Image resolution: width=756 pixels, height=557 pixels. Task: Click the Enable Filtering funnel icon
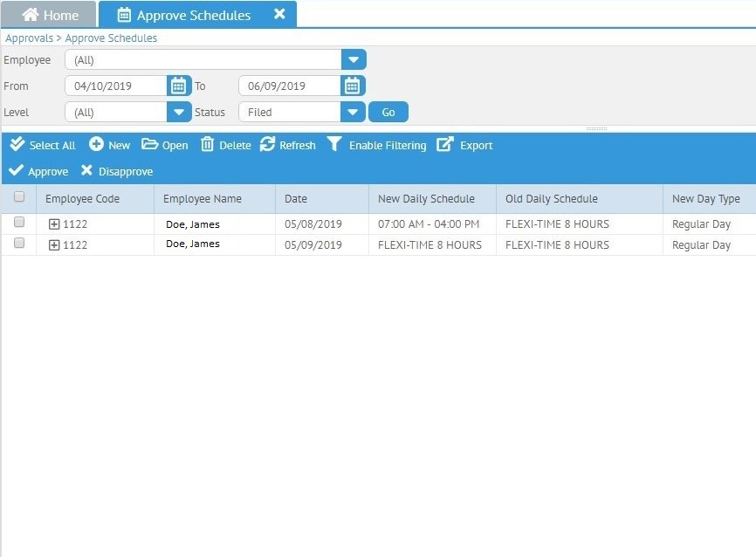point(334,145)
